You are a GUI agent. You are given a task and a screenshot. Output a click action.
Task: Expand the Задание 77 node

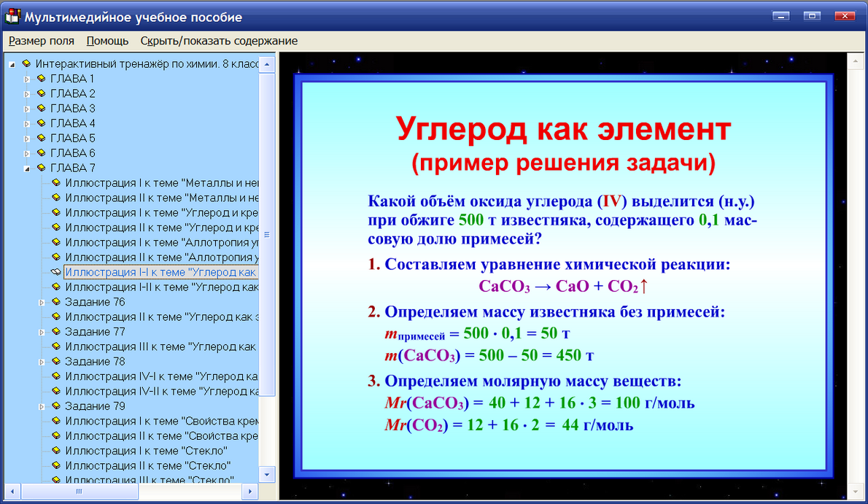click(42, 331)
